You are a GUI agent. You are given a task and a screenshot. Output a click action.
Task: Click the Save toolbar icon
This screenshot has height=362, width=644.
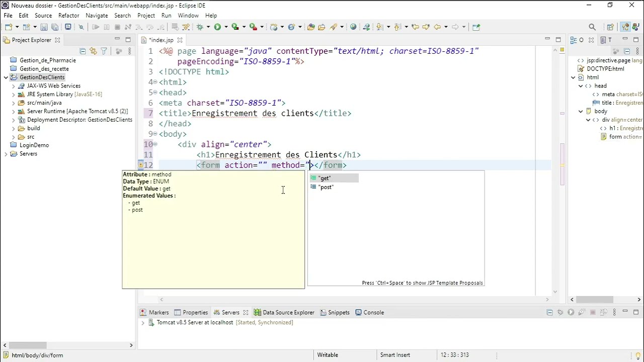click(x=44, y=27)
